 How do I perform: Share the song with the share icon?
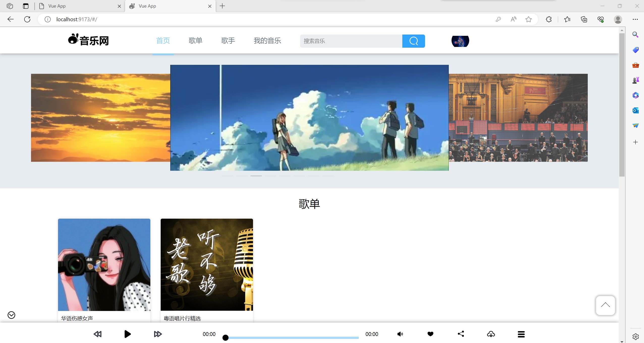pyautogui.click(x=461, y=334)
